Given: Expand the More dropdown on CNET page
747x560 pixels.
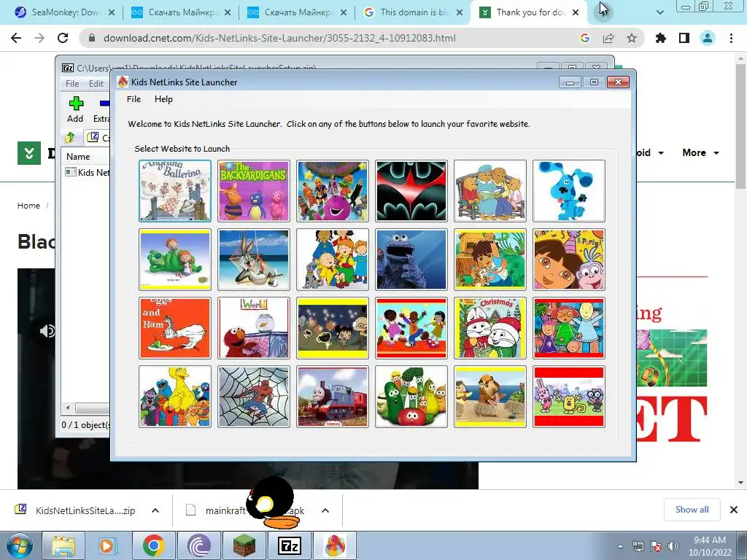Looking at the screenshot, I should click(x=700, y=153).
